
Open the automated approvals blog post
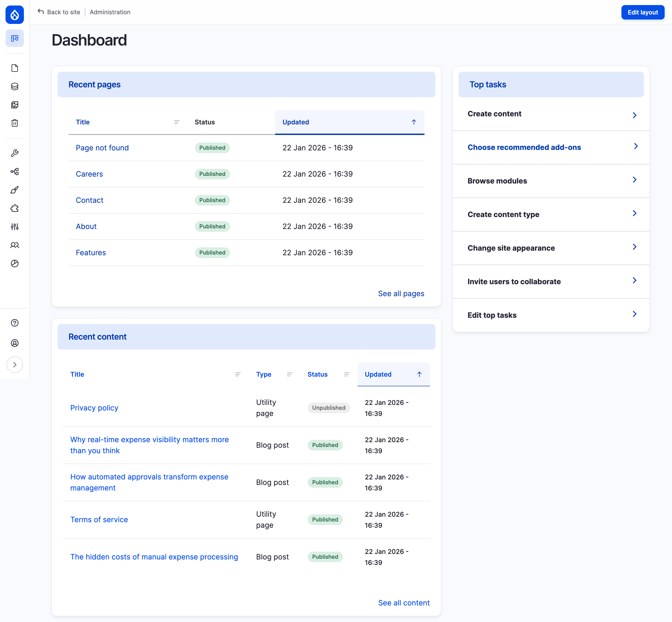coord(149,482)
